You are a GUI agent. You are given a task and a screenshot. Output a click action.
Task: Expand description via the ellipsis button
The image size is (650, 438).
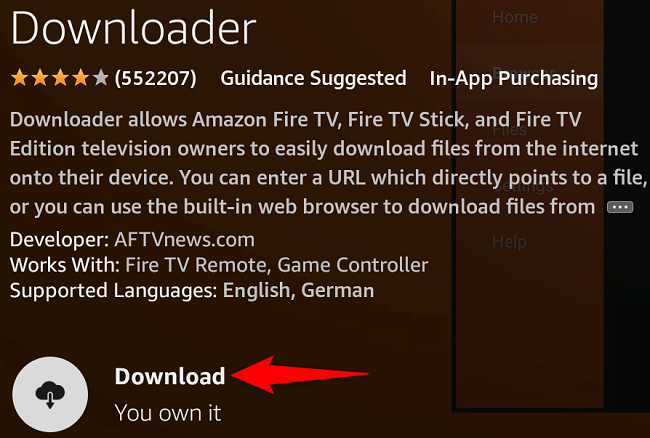pyautogui.click(x=620, y=207)
